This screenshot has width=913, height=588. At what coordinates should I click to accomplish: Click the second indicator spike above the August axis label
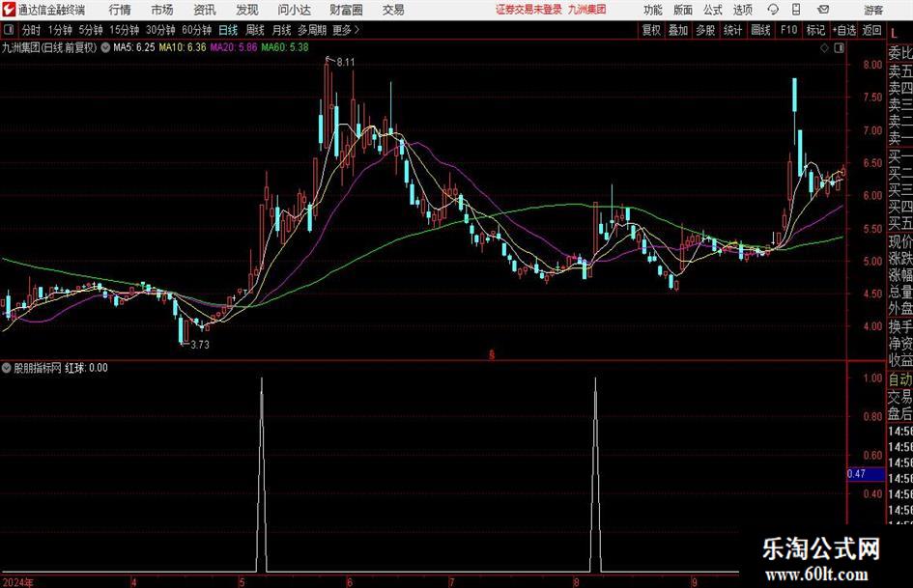[x=595, y=474]
